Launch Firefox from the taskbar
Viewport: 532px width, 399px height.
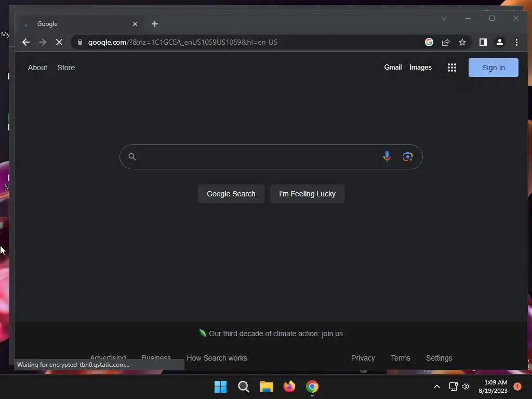click(x=289, y=387)
